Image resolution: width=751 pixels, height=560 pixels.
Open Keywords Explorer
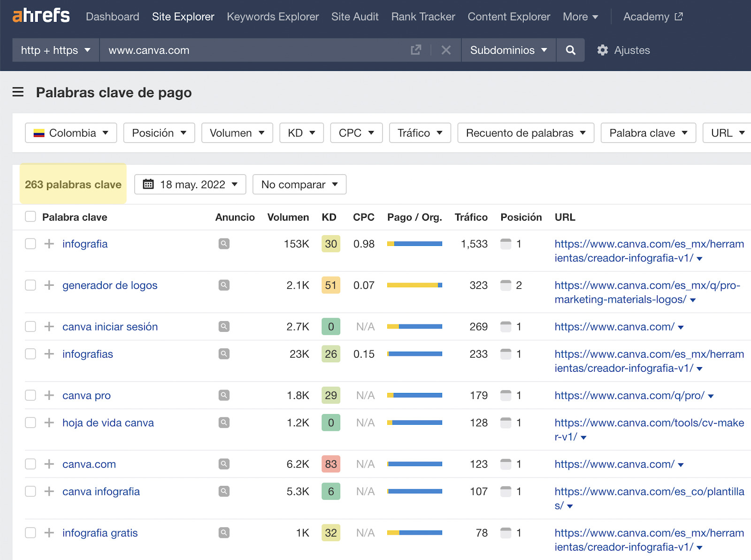[273, 17]
